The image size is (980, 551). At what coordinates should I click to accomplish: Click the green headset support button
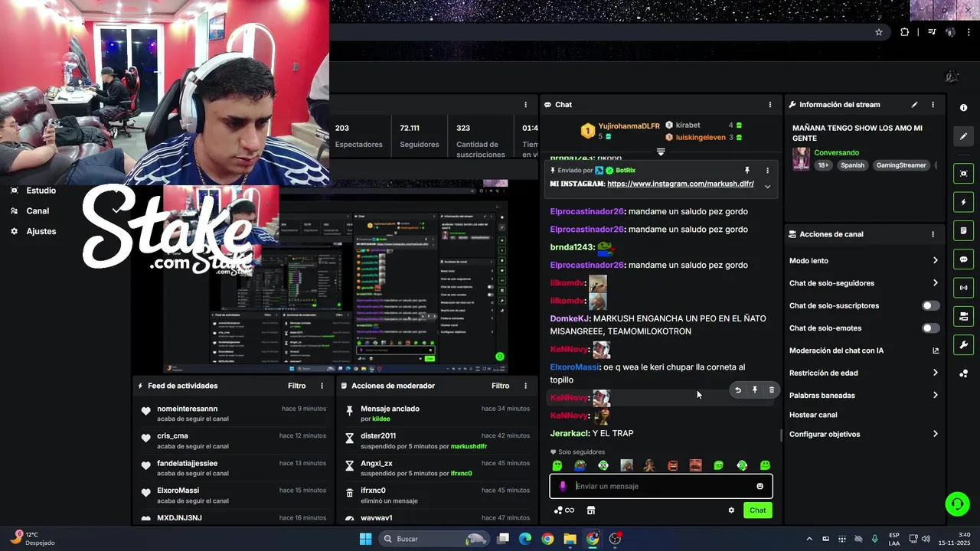click(957, 504)
